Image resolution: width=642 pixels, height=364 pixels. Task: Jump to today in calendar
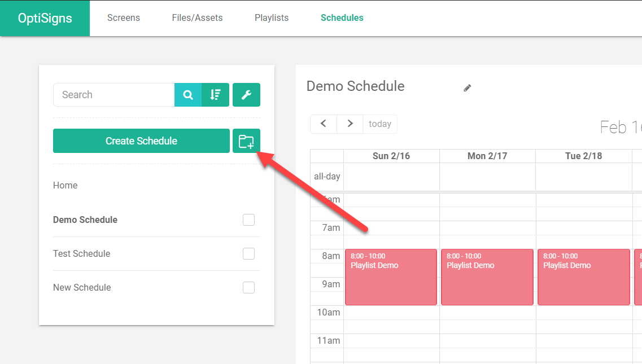coord(380,124)
